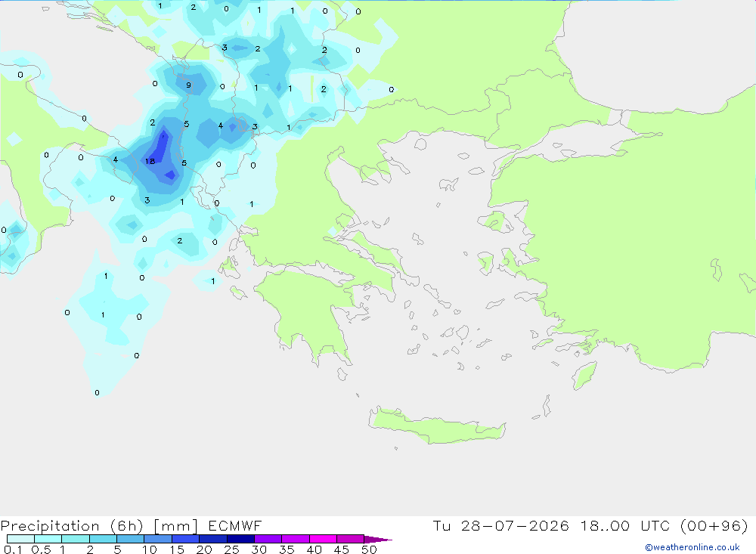The image size is (756, 554).
Task: Click the '0.1' legend scale label
Action: tap(13, 549)
